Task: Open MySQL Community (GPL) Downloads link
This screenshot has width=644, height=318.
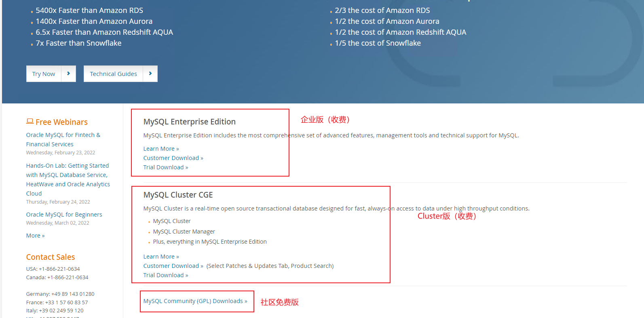Action: click(x=195, y=301)
